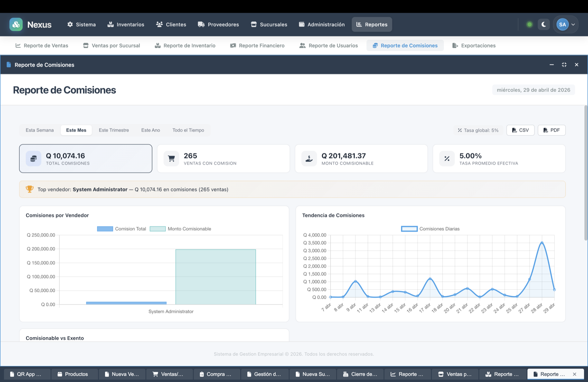Switch to Reporte Financiero tab

tap(257, 46)
